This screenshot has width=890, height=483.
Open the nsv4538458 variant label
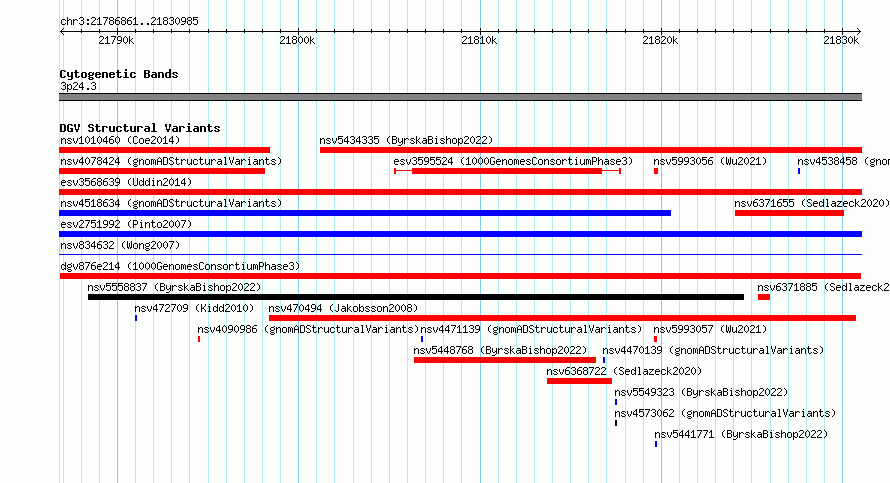(x=843, y=161)
